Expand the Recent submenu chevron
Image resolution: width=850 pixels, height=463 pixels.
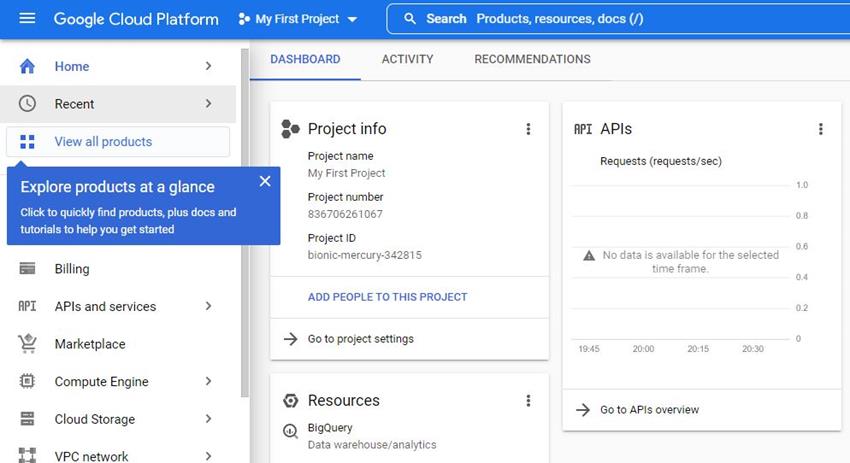[x=209, y=104]
